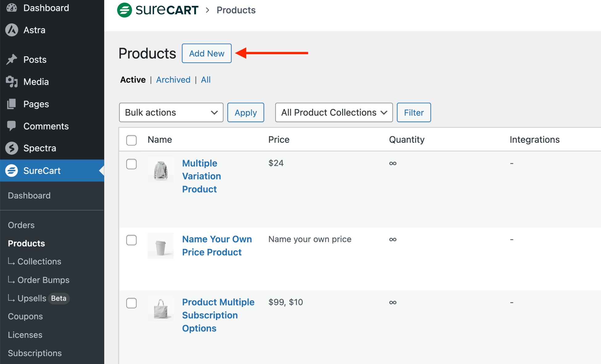Open the Name Your Own Price Product link

click(217, 246)
